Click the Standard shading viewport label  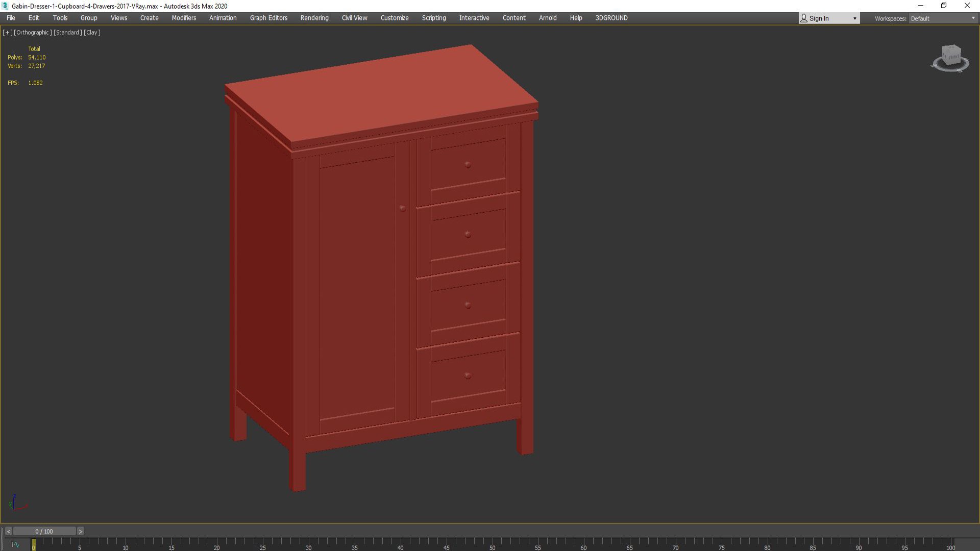tap(67, 32)
